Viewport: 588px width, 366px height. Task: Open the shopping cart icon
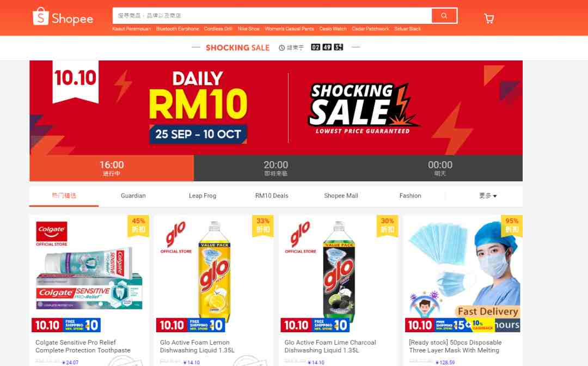click(489, 19)
